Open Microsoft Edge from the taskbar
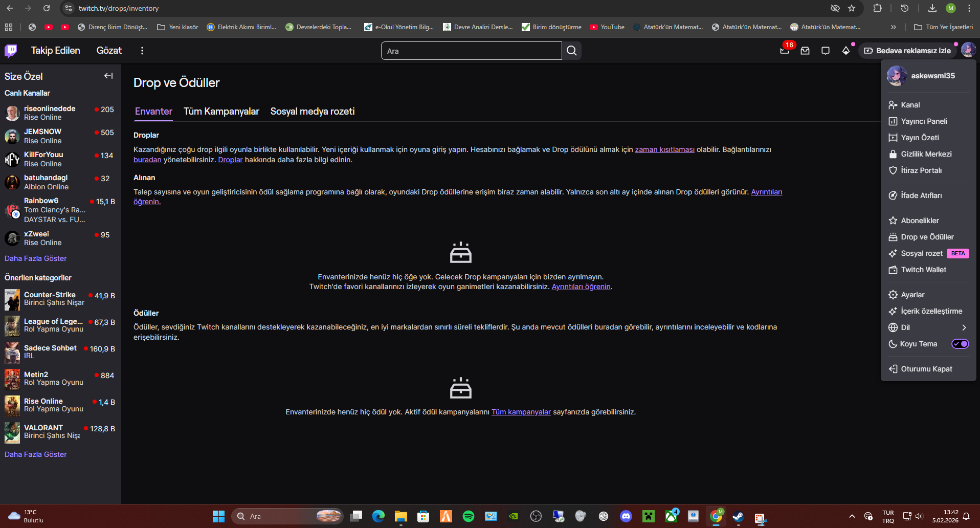 click(x=378, y=516)
